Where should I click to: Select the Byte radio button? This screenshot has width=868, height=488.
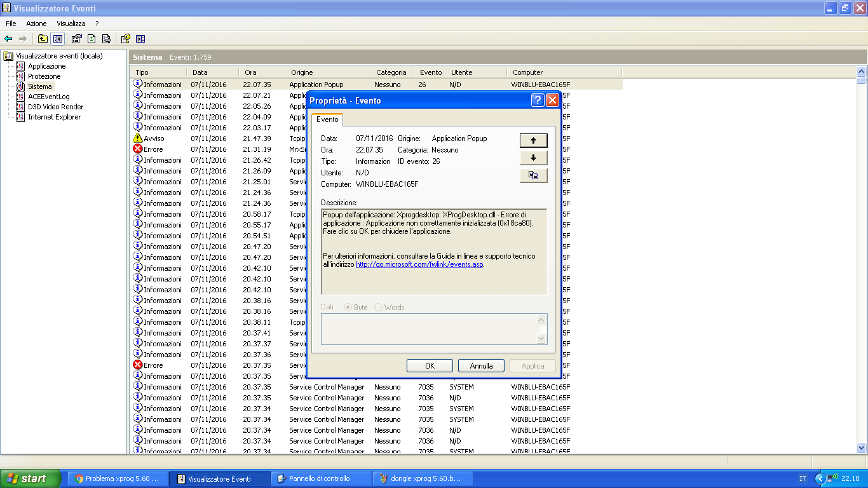pos(348,308)
